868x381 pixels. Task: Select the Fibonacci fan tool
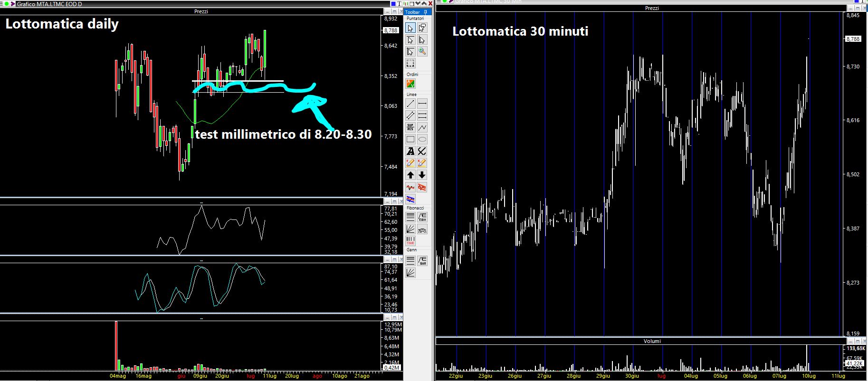click(410, 229)
